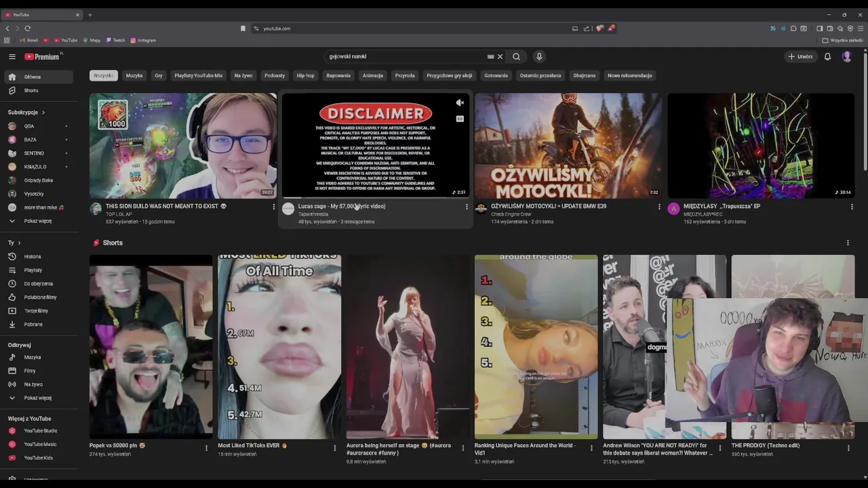Open BAZA channel subscription
Screen dimensions: 868x488
(39, 140)
